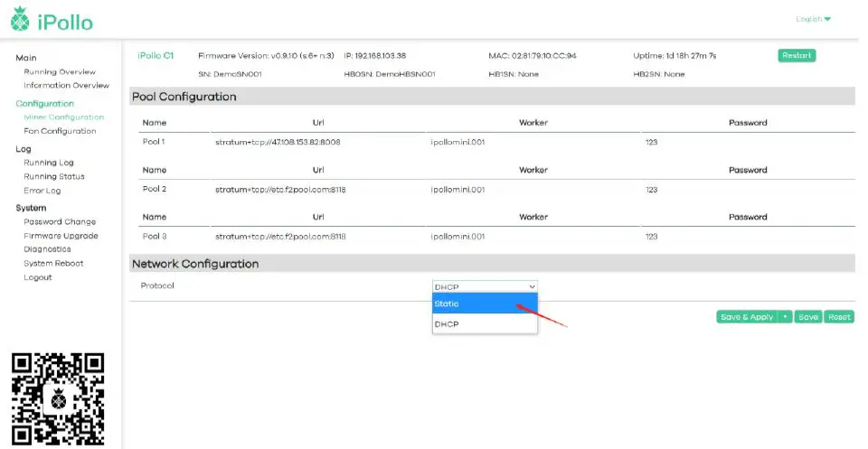This screenshot has height=449, width=868.
Task: Click the Log sidebar heading
Action: 24,149
